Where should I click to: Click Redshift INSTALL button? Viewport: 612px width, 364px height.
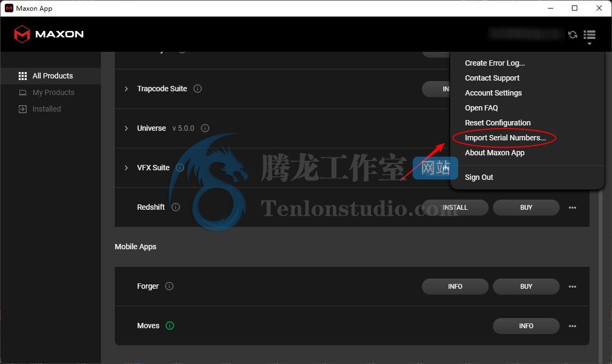click(x=454, y=208)
